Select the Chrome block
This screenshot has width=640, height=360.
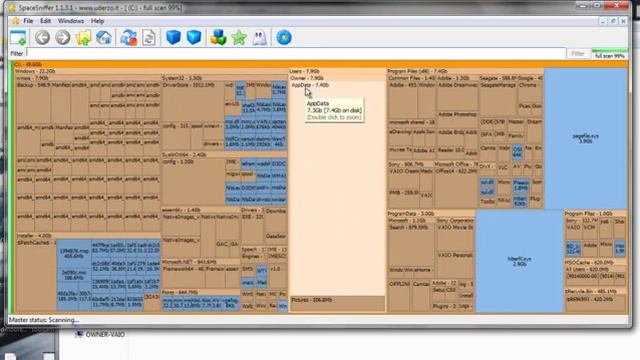(x=530, y=91)
